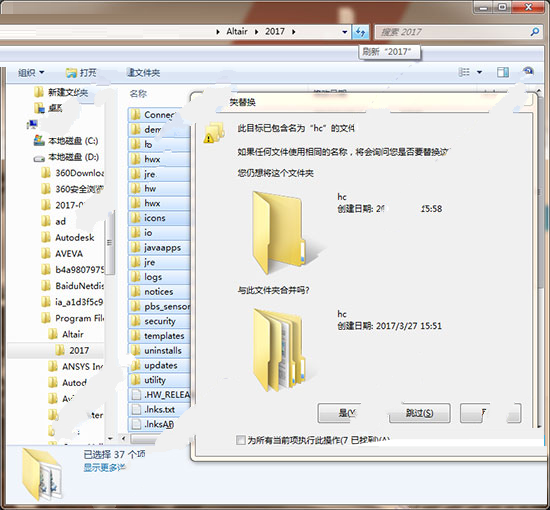Screen dimensions: 550x510
Task: Click the Connect folder icon in file list
Action: coord(134,114)
